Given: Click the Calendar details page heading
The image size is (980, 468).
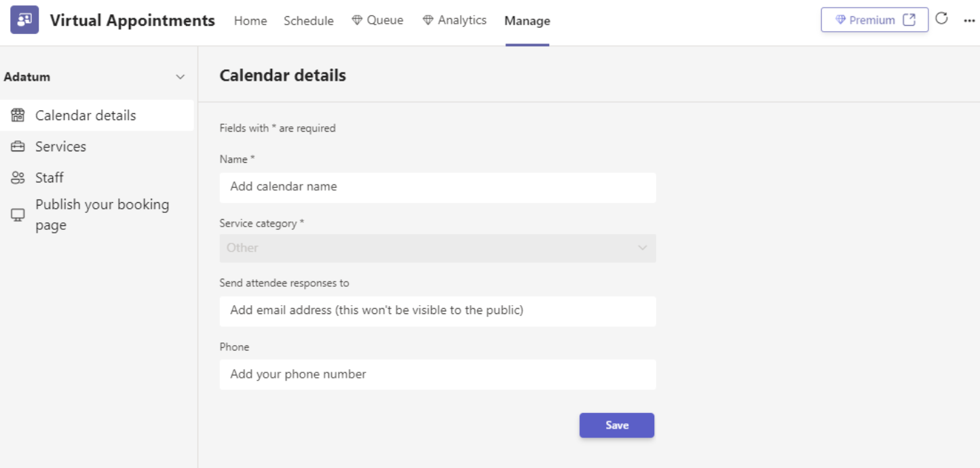Looking at the screenshot, I should pyautogui.click(x=282, y=75).
